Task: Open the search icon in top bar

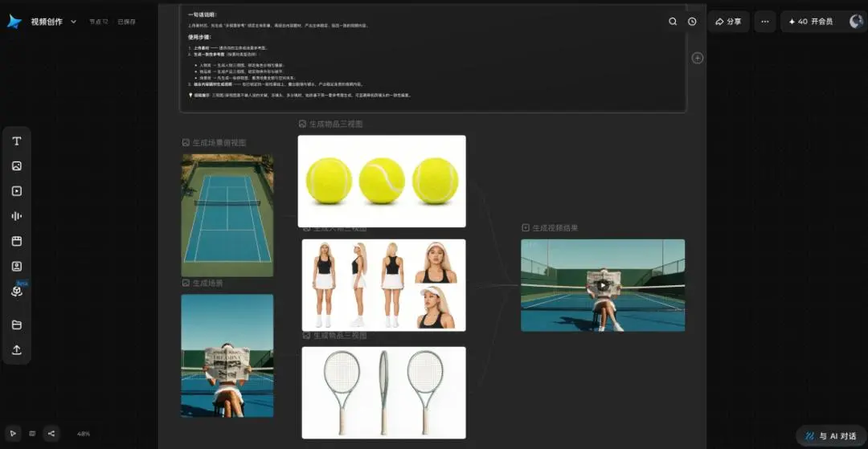Action: (x=673, y=22)
